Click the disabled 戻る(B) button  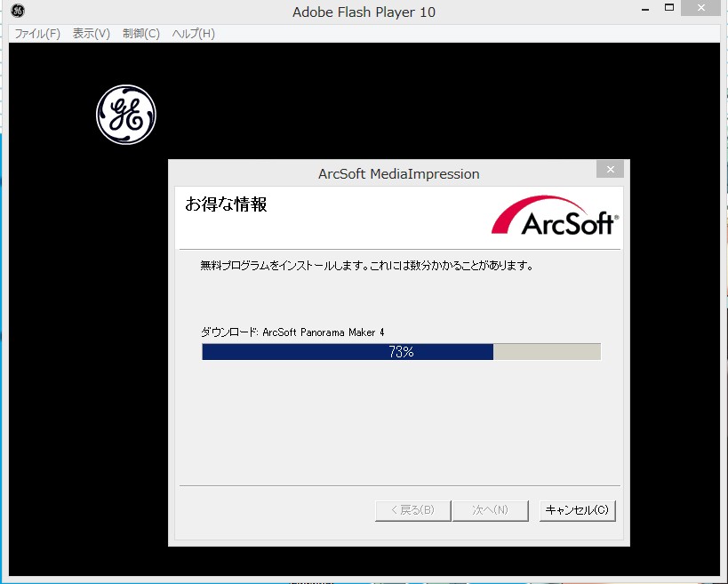click(x=412, y=510)
